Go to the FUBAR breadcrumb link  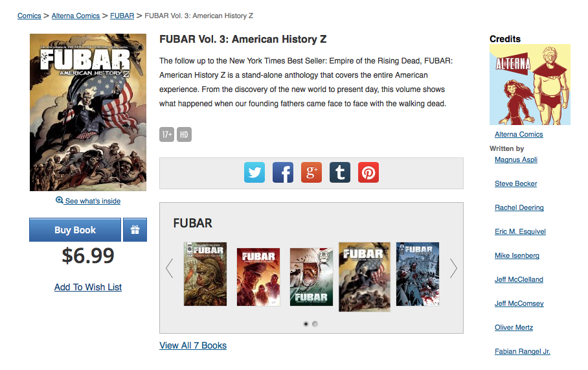click(122, 16)
